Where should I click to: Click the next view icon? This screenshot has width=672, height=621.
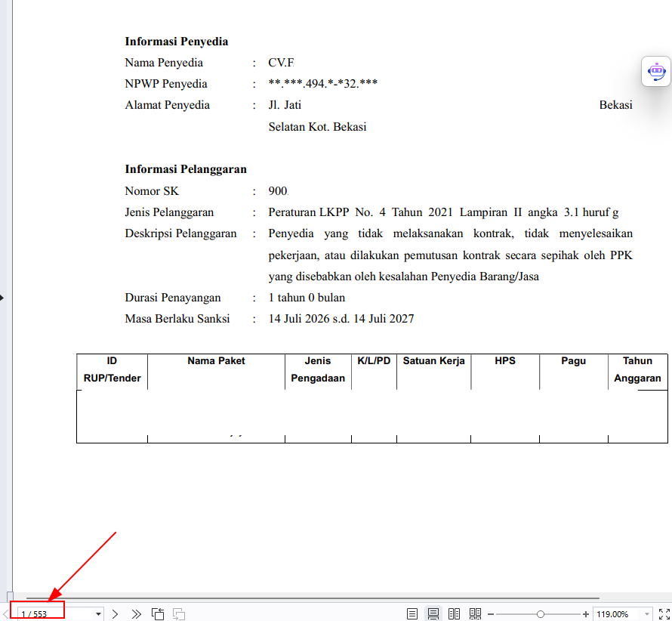pyautogui.click(x=179, y=614)
